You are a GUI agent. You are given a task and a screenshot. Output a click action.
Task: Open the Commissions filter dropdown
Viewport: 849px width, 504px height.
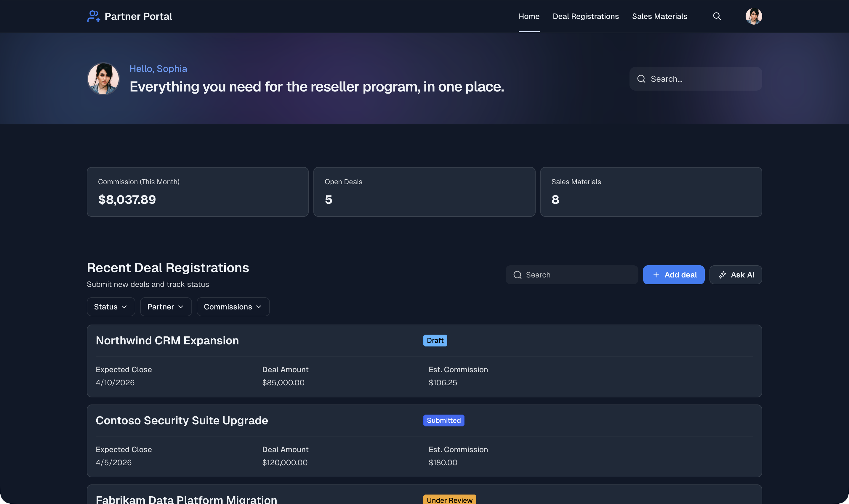tap(233, 306)
